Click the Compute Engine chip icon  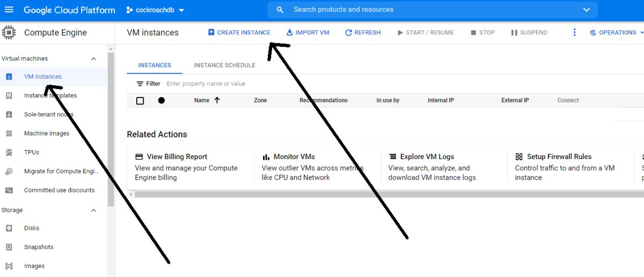(x=9, y=33)
